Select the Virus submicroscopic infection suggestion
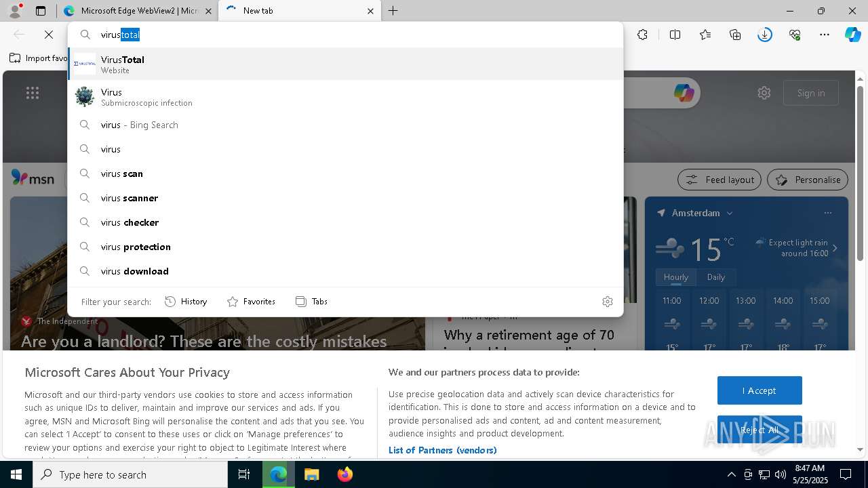Screen dimensions: 868x488 pyautogui.click(x=345, y=97)
